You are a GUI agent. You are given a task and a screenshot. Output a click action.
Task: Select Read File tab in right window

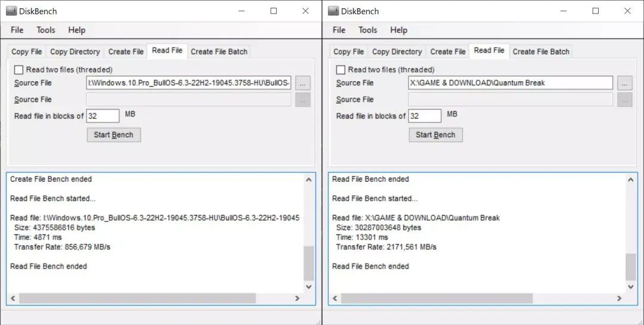tap(489, 51)
